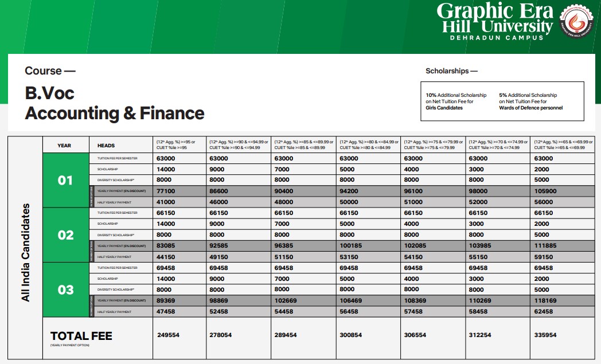Click yearly payment value 96100

pyautogui.click(x=413, y=191)
